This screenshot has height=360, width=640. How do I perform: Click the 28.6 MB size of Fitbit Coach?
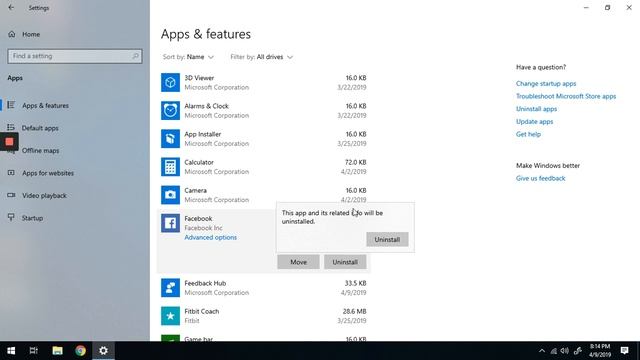(x=354, y=311)
